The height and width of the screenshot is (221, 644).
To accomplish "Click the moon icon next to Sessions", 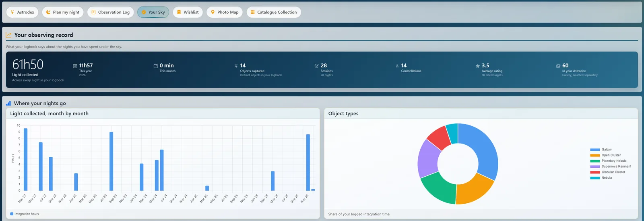I will (x=316, y=66).
